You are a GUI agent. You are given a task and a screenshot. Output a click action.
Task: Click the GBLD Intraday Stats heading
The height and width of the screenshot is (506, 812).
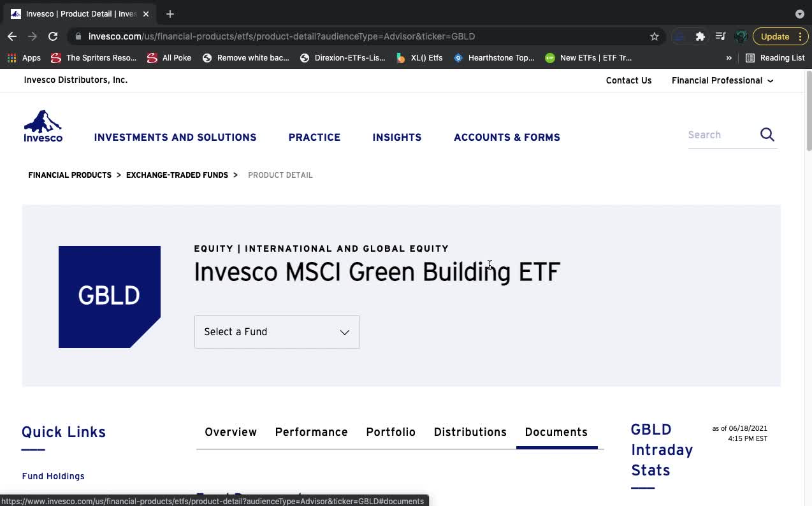(662, 450)
